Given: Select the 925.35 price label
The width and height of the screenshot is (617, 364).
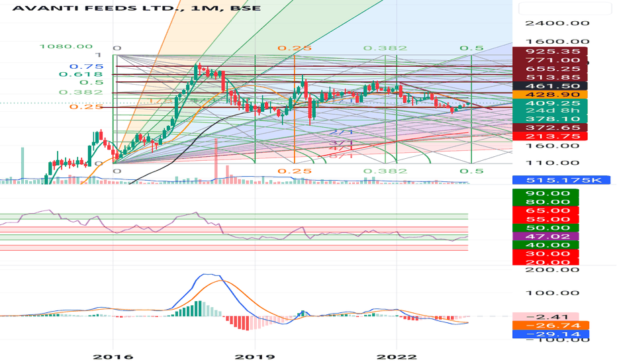Looking at the screenshot, I should pyautogui.click(x=550, y=52).
